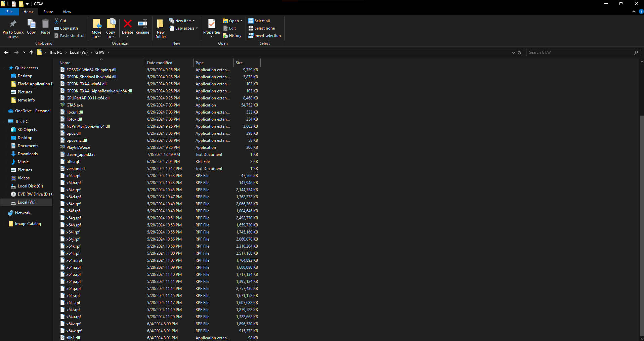The image size is (644, 341).
Task: Click Select none in ribbon
Action: pyautogui.click(x=261, y=28)
